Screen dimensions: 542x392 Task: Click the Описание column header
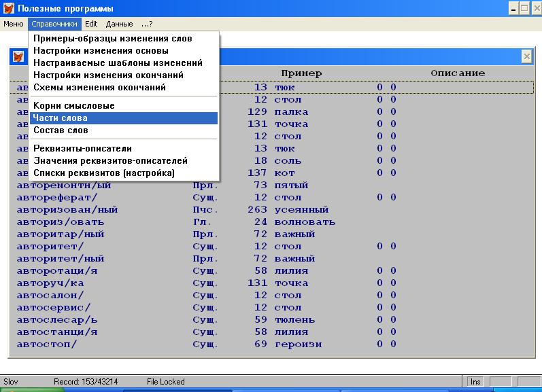point(458,73)
